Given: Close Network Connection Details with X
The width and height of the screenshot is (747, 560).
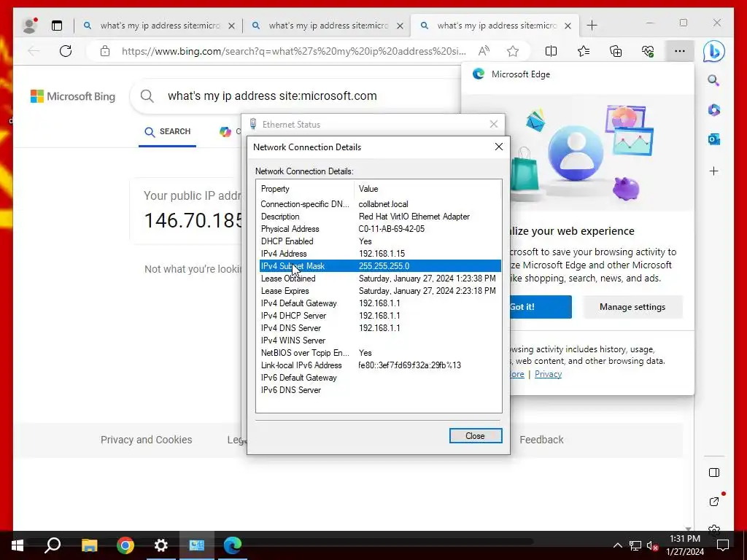Looking at the screenshot, I should (499, 147).
